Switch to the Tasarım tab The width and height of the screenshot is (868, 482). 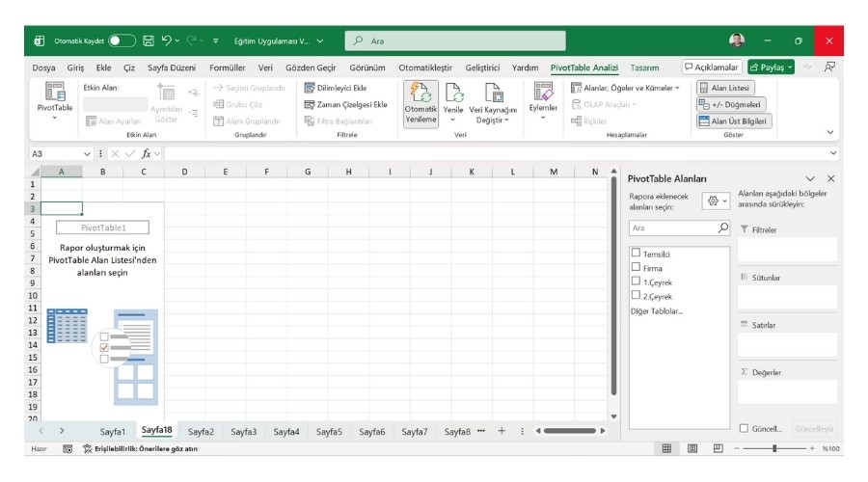pos(644,67)
